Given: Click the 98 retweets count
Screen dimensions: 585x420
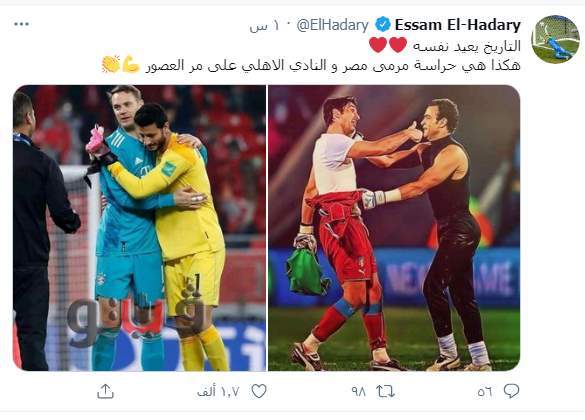Looking at the screenshot, I should click(x=359, y=392).
